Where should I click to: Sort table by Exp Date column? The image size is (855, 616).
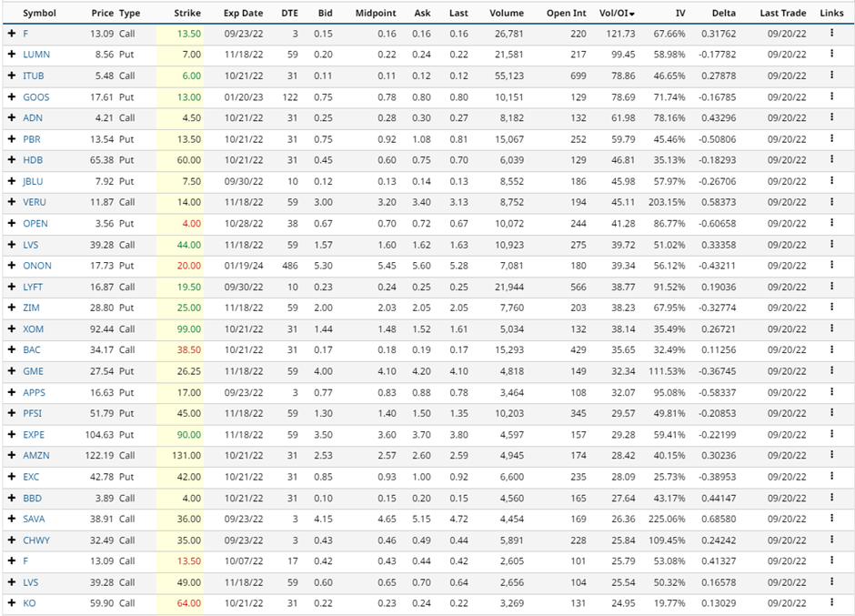tap(243, 13)
